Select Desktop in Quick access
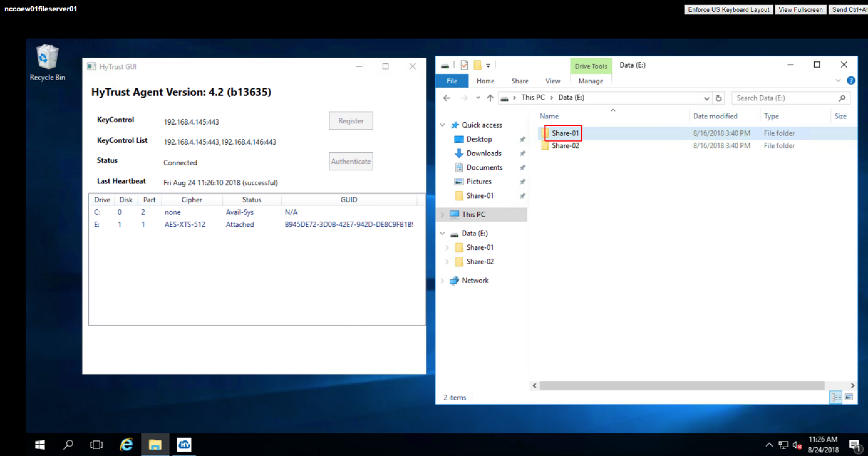The width and height of the screenshot is (868, 456). point(479,139)
